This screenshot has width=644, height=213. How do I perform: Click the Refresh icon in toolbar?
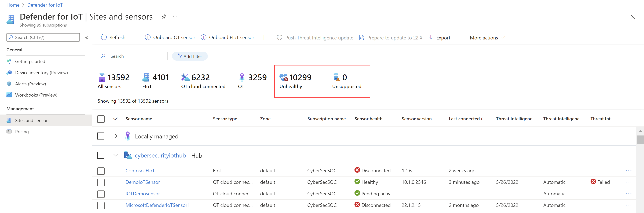(104, 37)
